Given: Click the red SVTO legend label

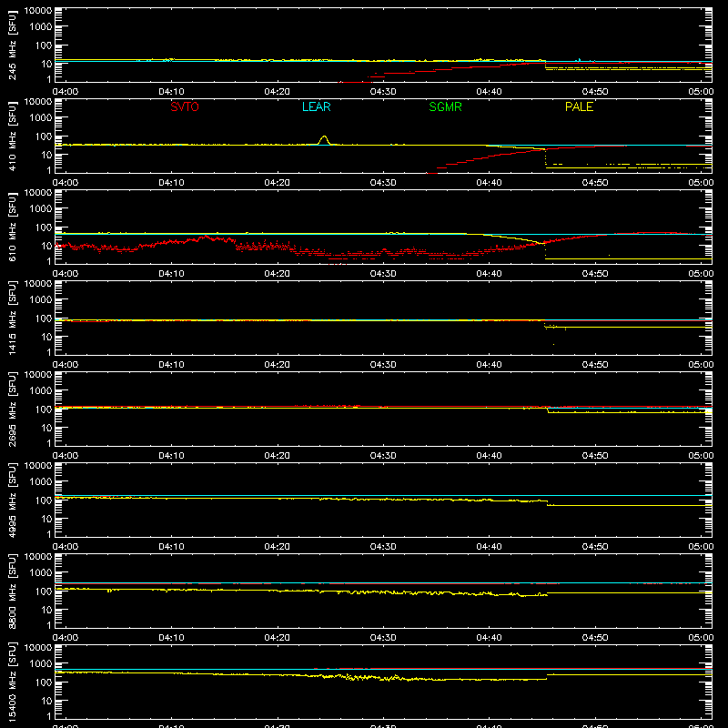Looking at the screenshot, I should tap(185, 106).
